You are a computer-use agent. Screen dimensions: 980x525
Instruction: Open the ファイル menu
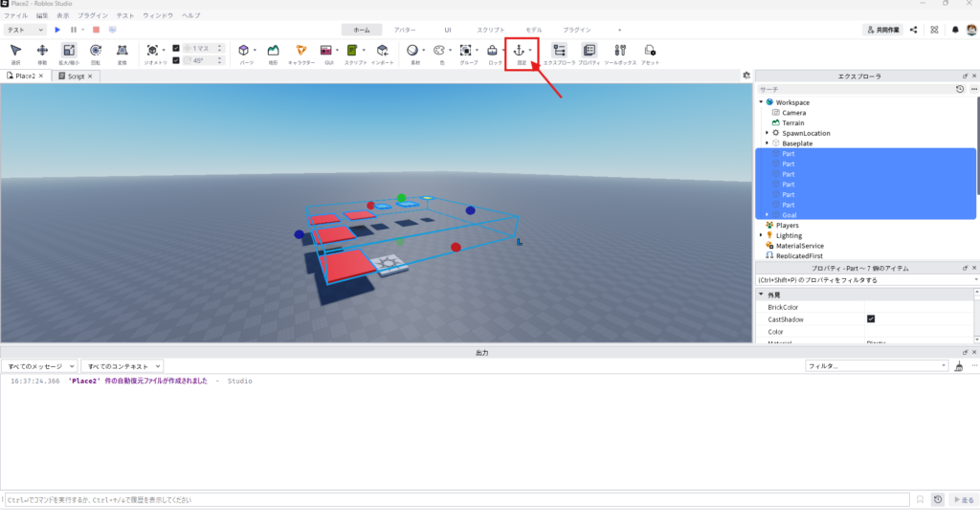coord(16,16)
